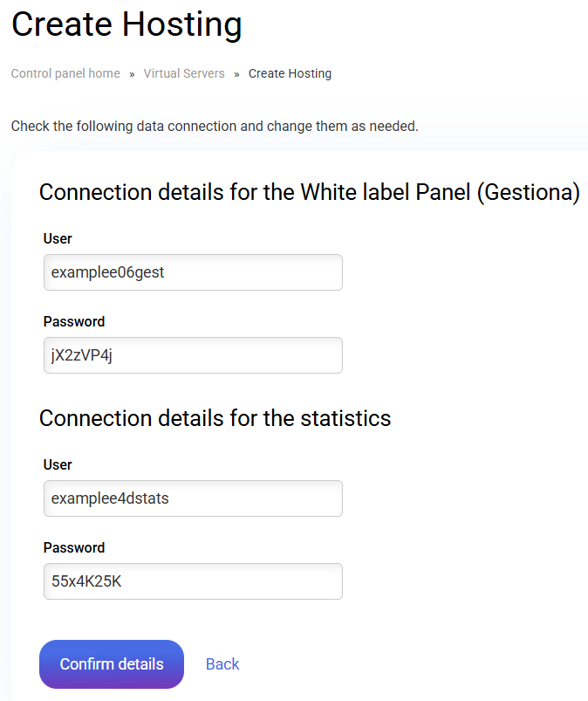Click the Password label in statistics section
Image resolution: width=588 pixels, height=701 pixels.
tap(74, 547)
